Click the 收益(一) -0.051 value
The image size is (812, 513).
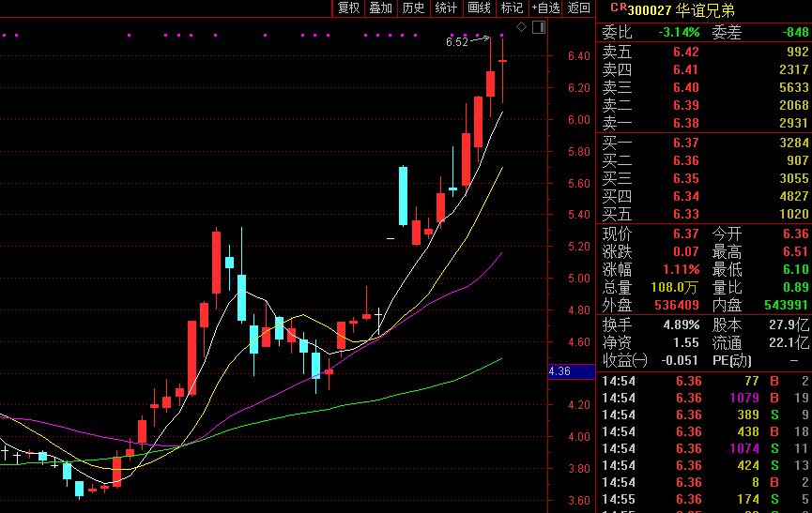coord(680,360)
